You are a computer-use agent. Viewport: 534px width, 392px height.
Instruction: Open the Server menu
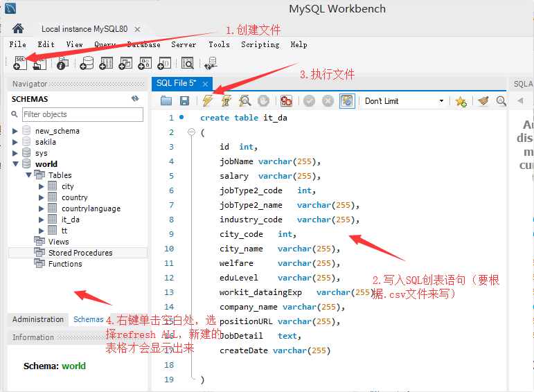coord(184,44)
